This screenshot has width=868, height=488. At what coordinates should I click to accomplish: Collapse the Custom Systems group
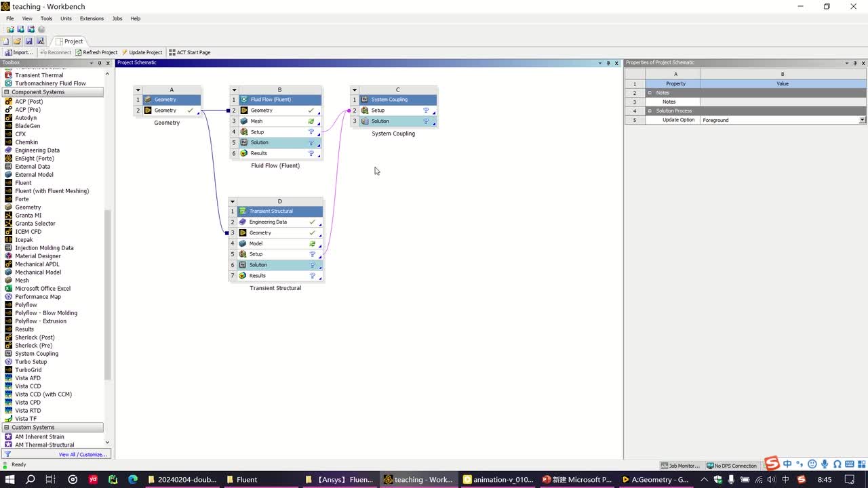[7, 428]
